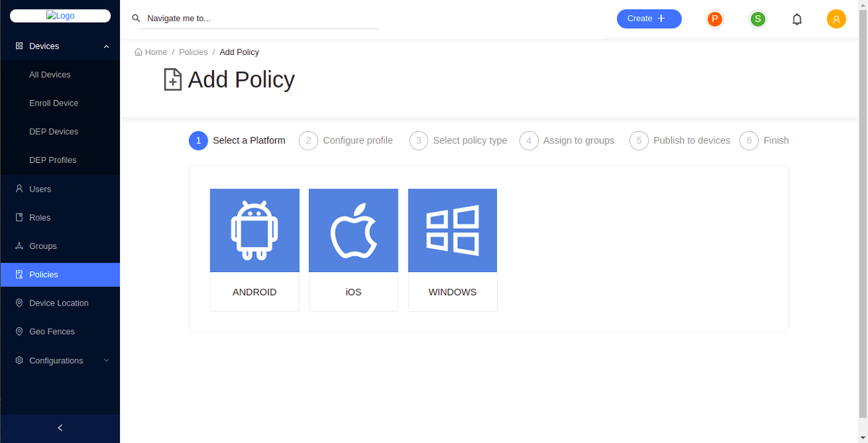Go to Geo Fences page
Screen dimensions: 868x443
pyautogui.click(x=51, y=332)
